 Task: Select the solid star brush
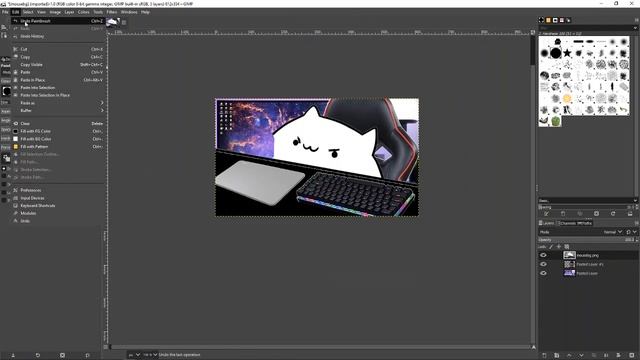click(x=567, y=53)
